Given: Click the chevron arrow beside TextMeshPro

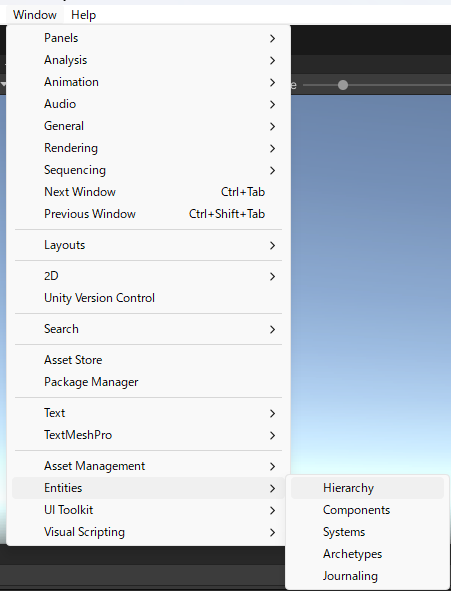Looking at the screenshot, I should 272,435.
